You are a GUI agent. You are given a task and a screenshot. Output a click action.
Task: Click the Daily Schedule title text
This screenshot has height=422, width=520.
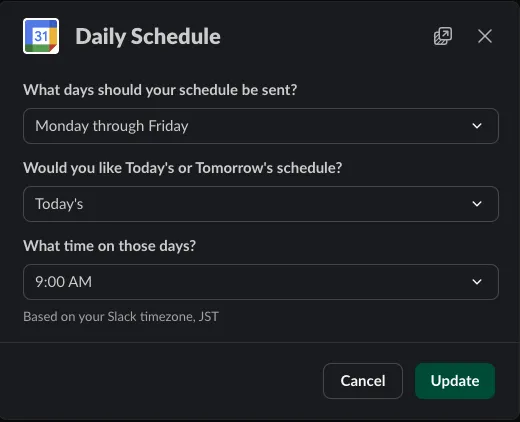click(148, 36)
